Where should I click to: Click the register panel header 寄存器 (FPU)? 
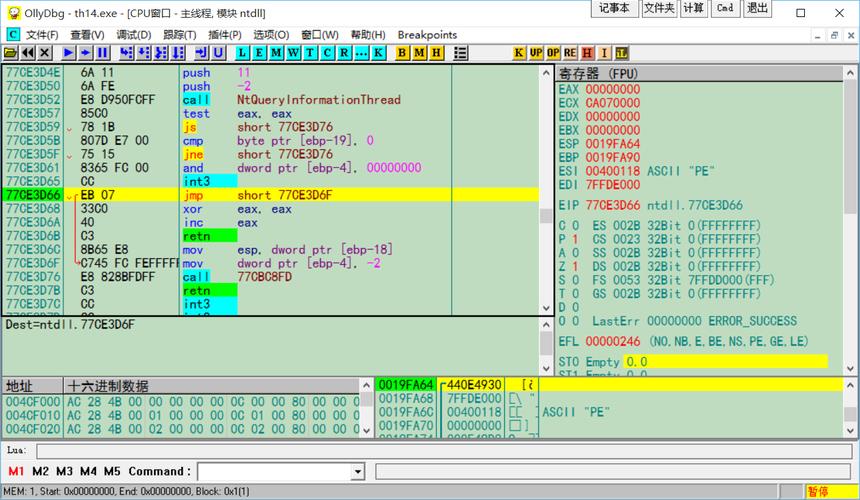[597, 72]
